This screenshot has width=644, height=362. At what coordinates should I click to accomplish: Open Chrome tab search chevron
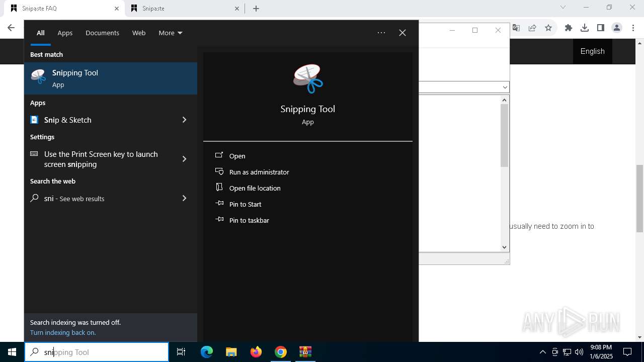[563, 7]
